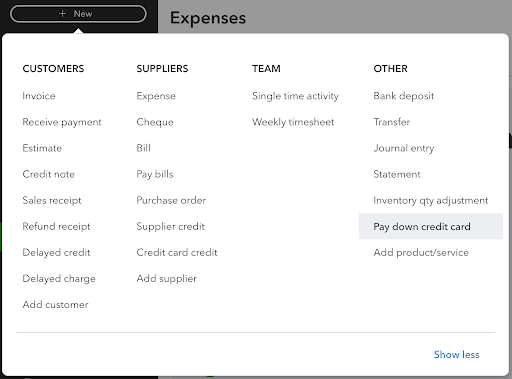Open Receive payment option
Screen dimensions: 512x379
(62, 122)
